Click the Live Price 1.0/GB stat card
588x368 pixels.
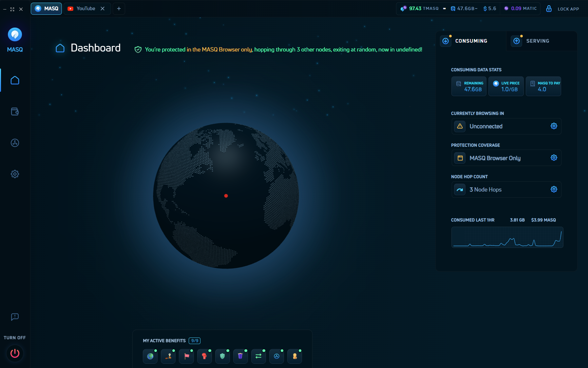click(506, 86)
